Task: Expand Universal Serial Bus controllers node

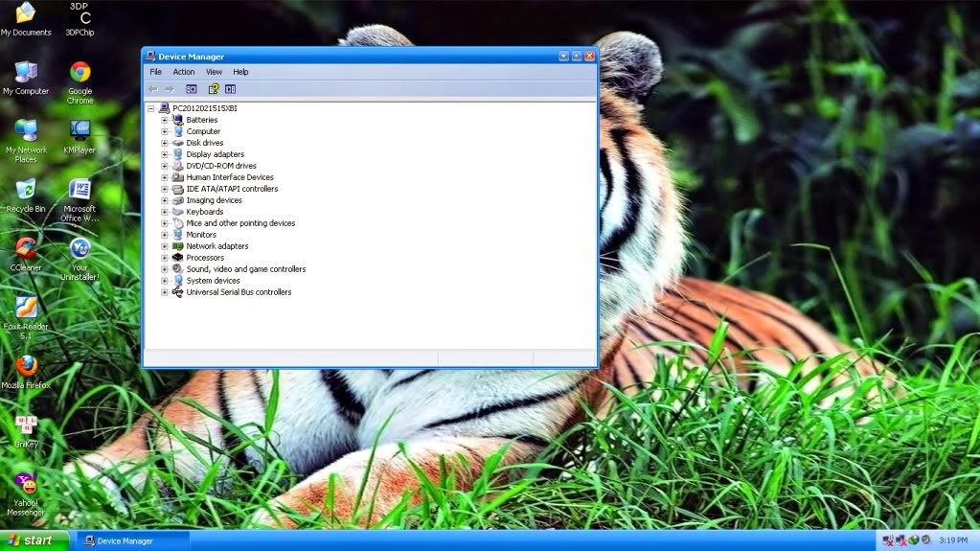Action: (165, 292)
